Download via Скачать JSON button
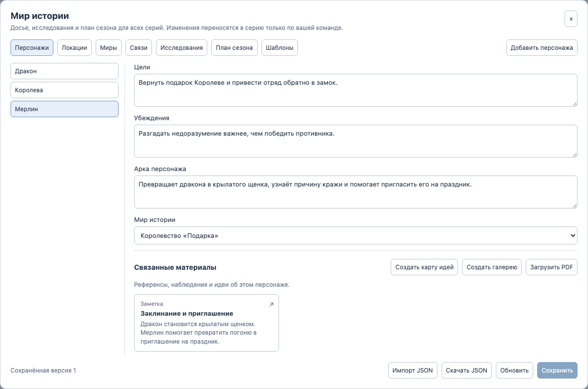Screen dimensions: 588x389 point(466,370)
